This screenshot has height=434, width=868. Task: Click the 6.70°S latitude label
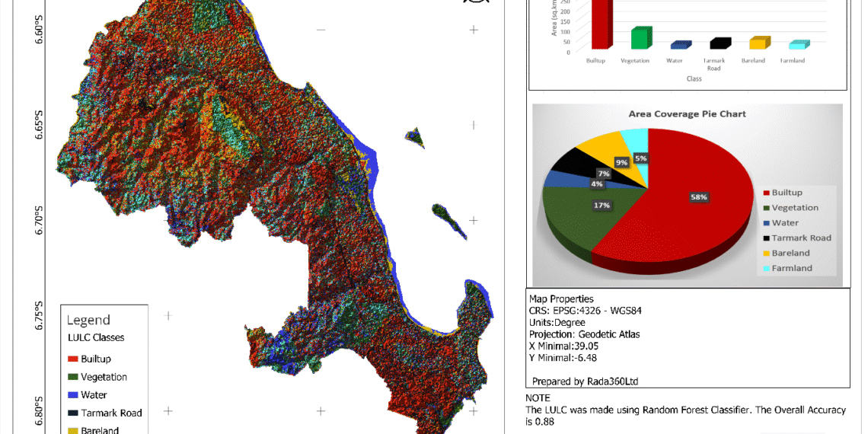(x=40, y=221)
